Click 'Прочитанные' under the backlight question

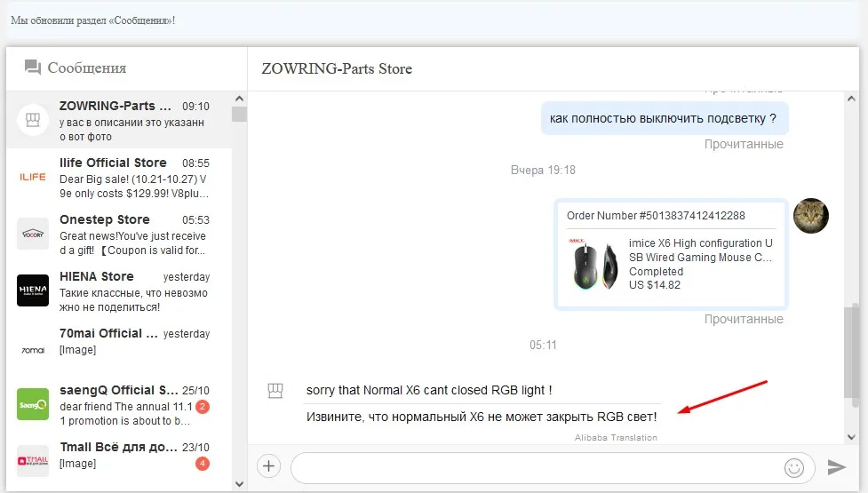[x=744, y=145]
